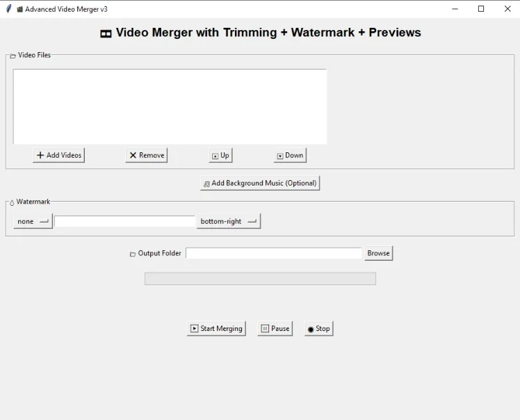The height and width of the screenshot is (420, 520).
Task: Move selected video Up in order
Action: point(220,156)
